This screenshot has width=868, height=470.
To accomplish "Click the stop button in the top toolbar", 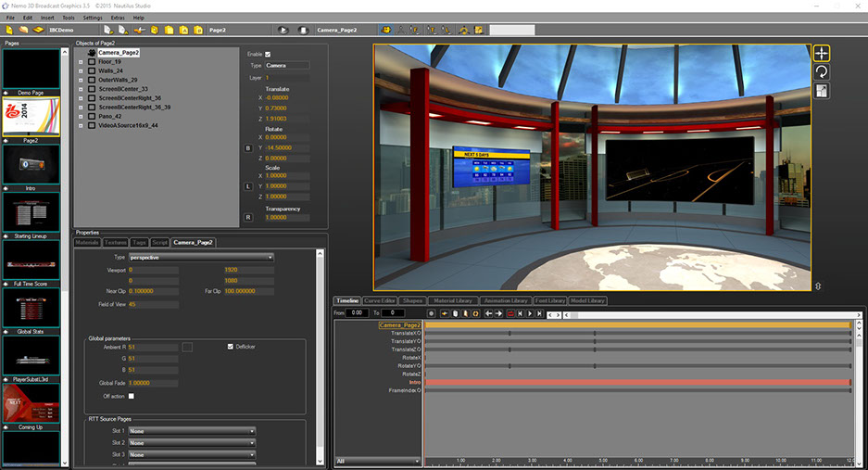I will pyautogui.click(x=303, y=30).
